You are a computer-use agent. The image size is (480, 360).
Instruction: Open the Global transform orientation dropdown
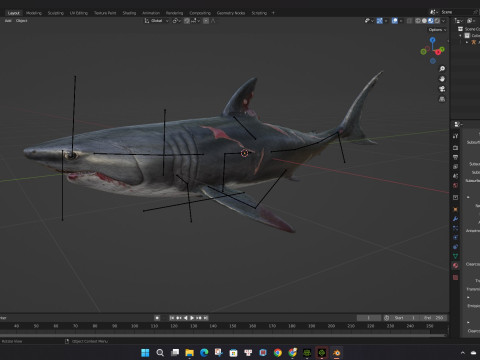[157, 21]
